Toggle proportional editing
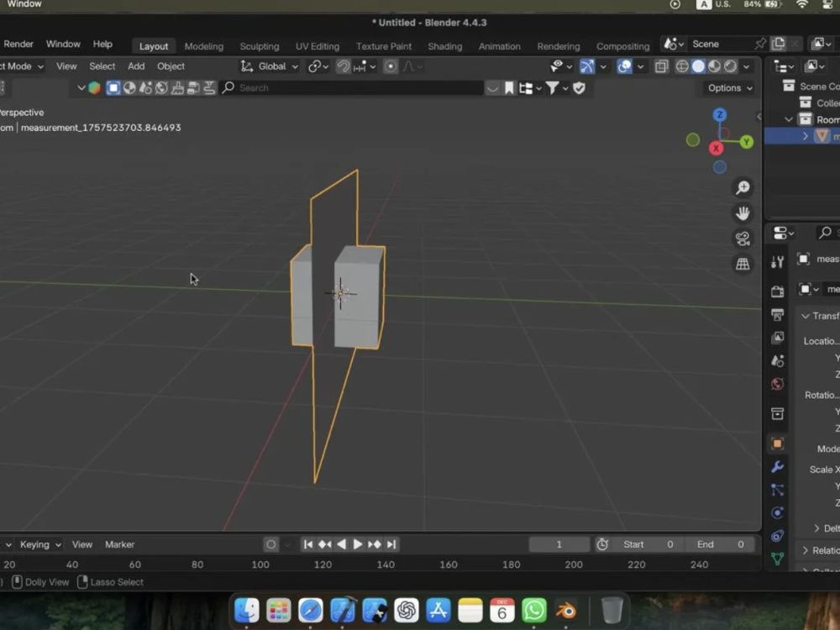The height and width of the screenshot is (630, 840). 391,66
